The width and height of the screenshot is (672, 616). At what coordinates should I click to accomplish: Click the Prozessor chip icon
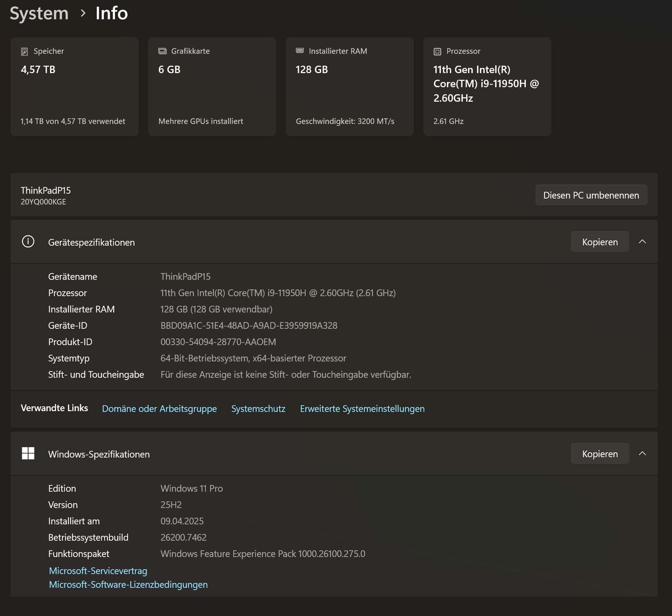tap(438, 52)
